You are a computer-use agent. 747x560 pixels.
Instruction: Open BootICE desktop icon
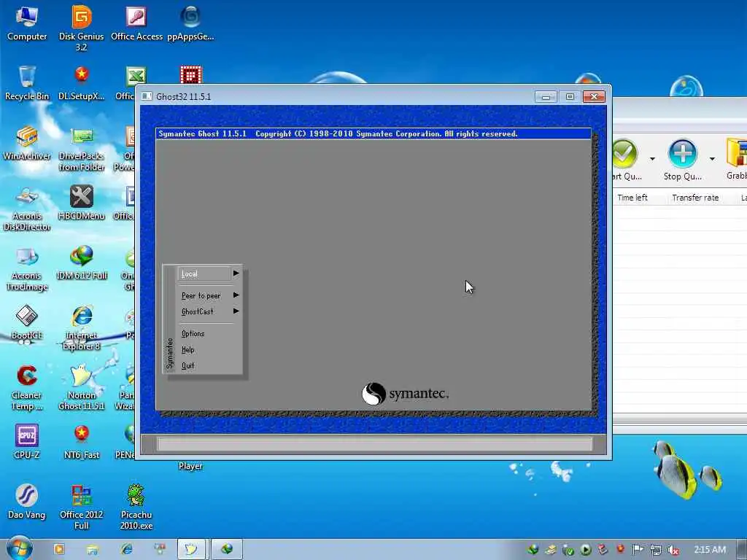[27, 323]
